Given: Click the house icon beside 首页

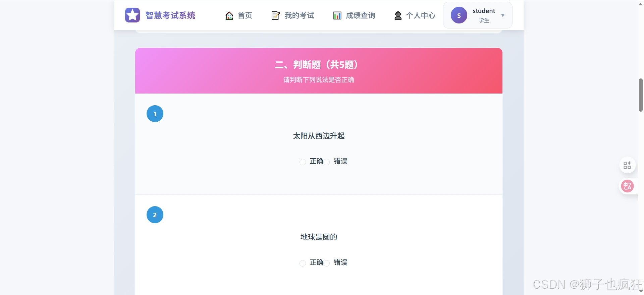Looking at the screenshot, I should tap(229, 15).
